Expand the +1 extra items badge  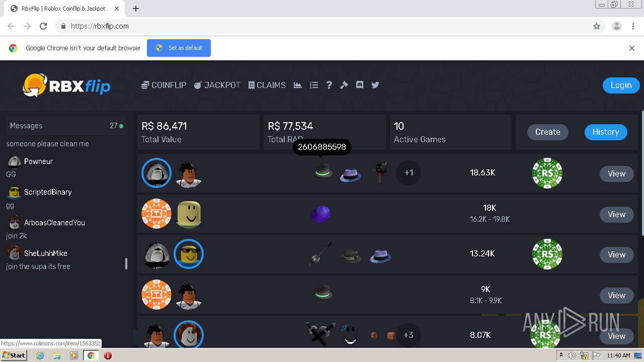[409, 173]
